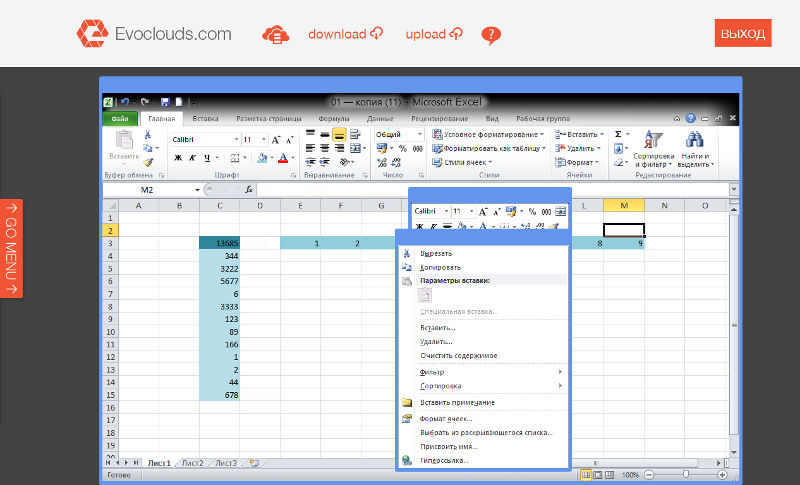Click the ribbon Cut scissors icon

coord(147,134)
